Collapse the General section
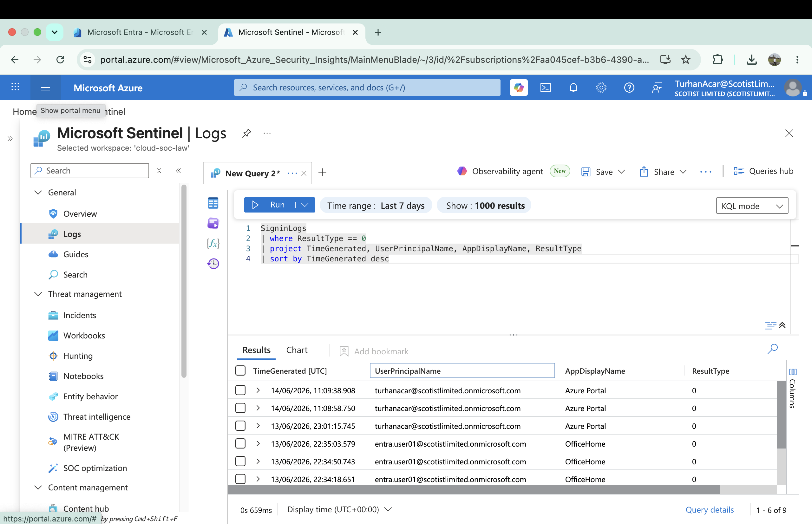 [38, 193]
